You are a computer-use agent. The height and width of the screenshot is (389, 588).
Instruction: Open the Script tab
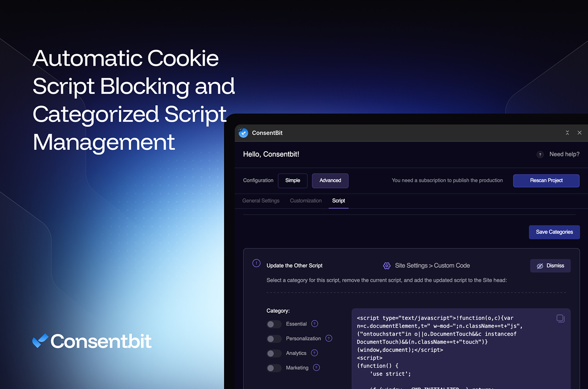[339, 200]
